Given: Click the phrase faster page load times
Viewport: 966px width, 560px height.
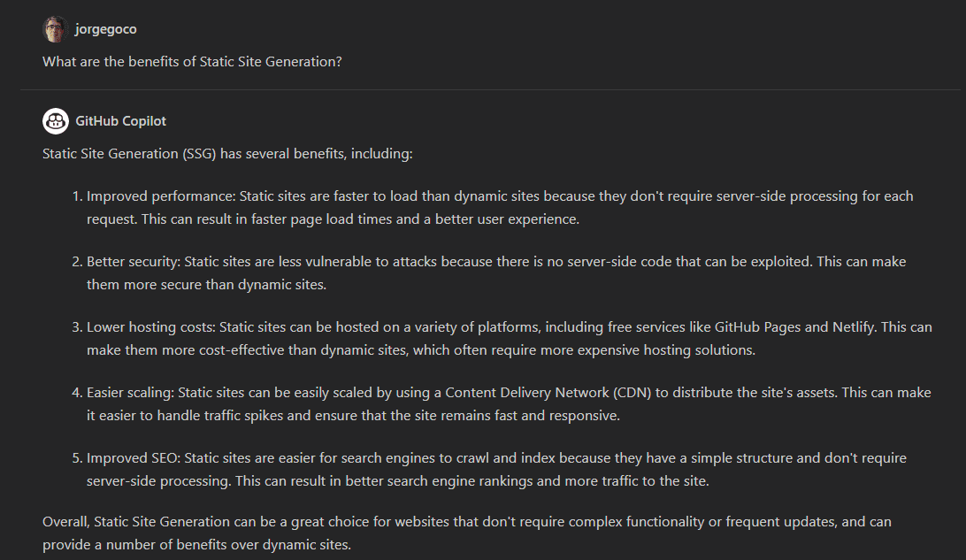Looking at the screenshot, I should (x=319, y=219).
